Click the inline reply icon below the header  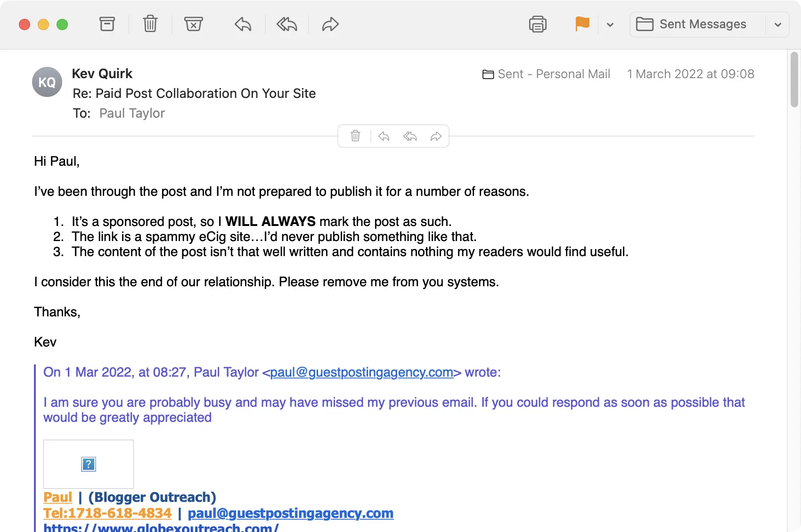[384, 136]
